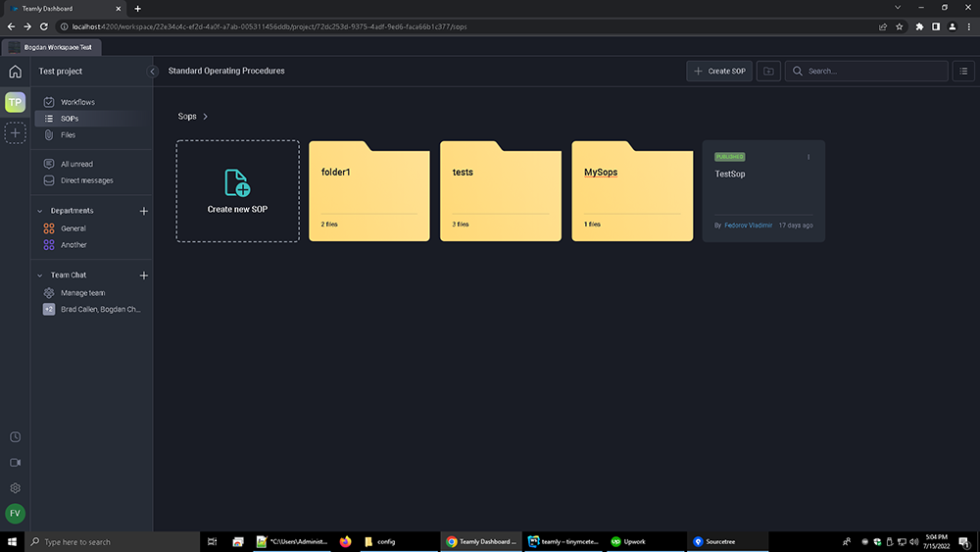The width and height of the screenshot is (980, 552).
Task: Open the FV user avatar
Action: pos(15,513)
